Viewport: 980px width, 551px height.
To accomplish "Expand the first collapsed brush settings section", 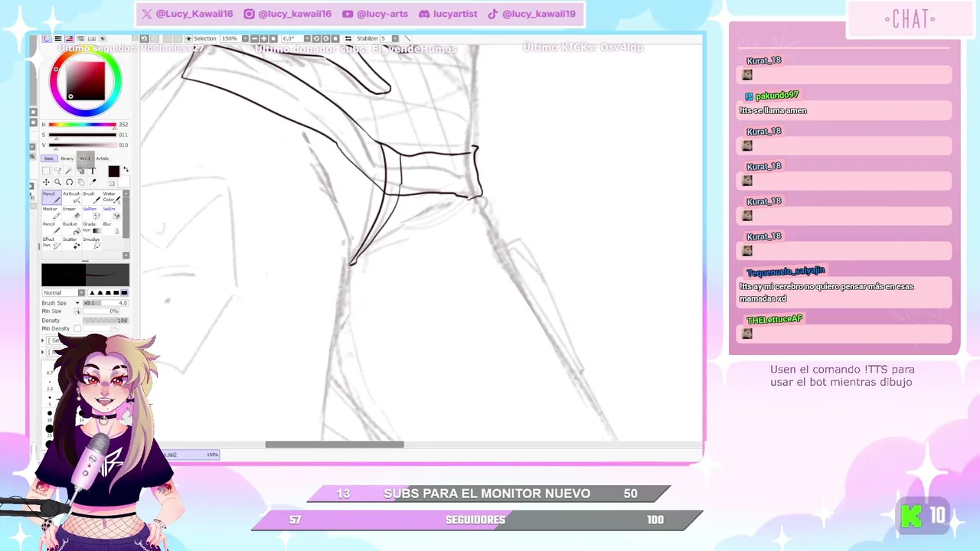I will (x=43, y=341).
